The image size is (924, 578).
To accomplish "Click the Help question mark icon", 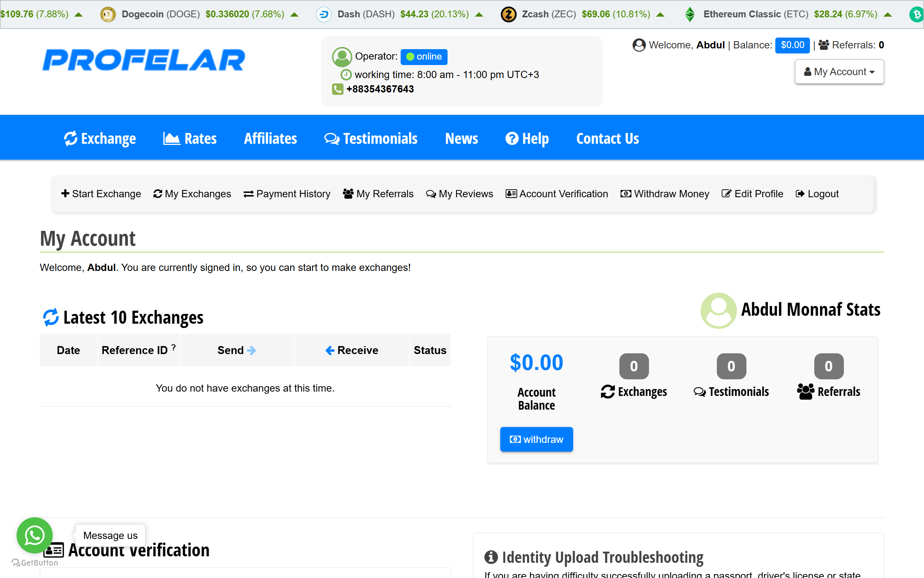I will [512, 138].
